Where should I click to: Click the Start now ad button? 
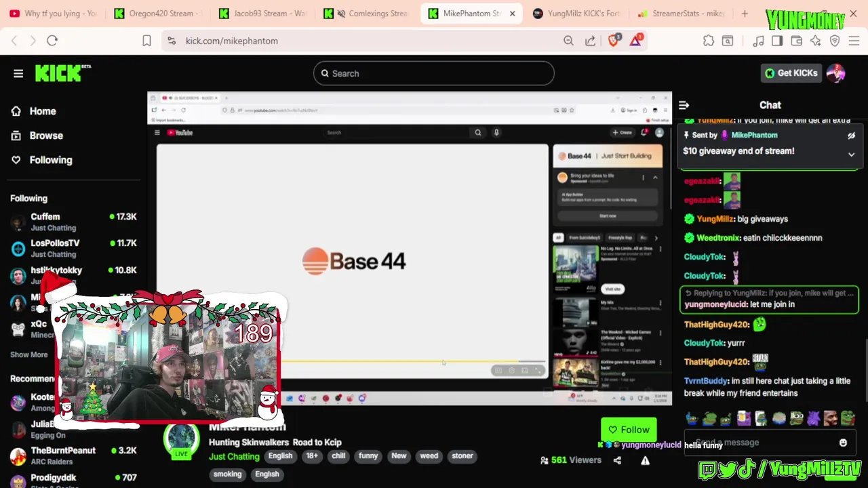pyautogui.click(x=608, y=216)
